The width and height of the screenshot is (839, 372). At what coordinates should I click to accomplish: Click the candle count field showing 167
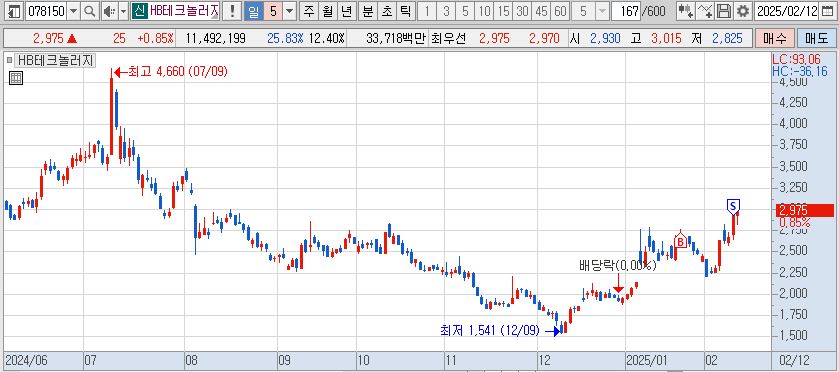tap(626, 11)
